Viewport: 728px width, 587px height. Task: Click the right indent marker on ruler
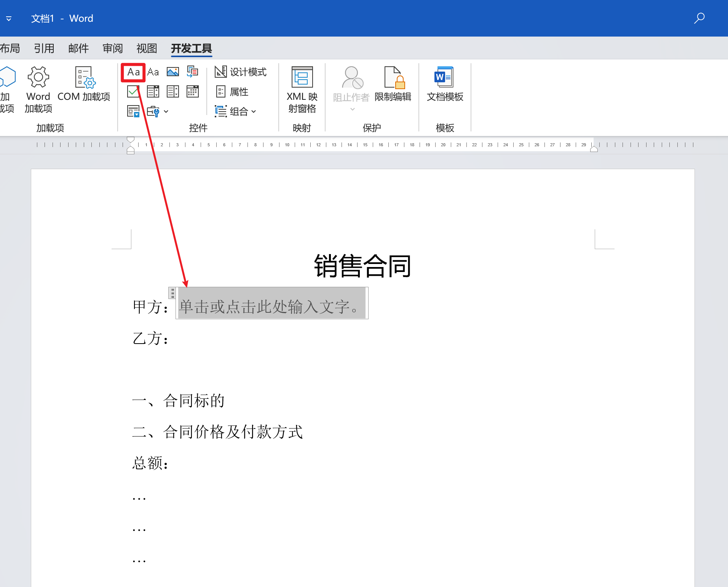[x=594, y=149]
